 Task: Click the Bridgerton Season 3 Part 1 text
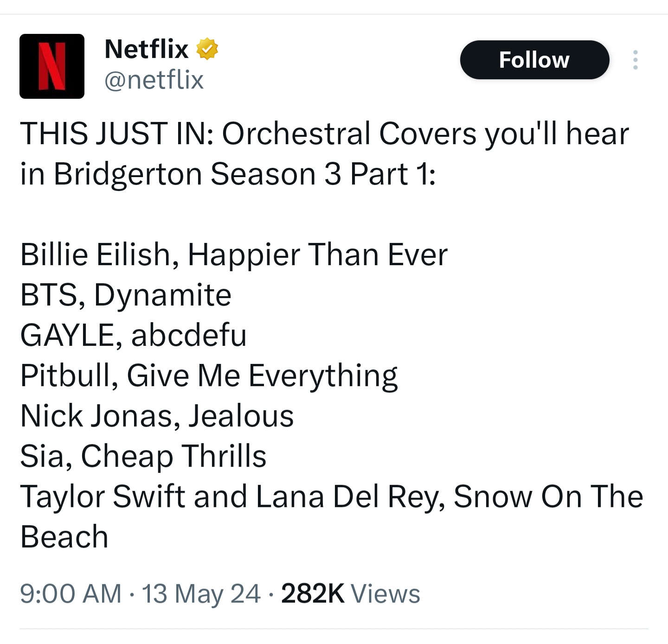[245, 174]
